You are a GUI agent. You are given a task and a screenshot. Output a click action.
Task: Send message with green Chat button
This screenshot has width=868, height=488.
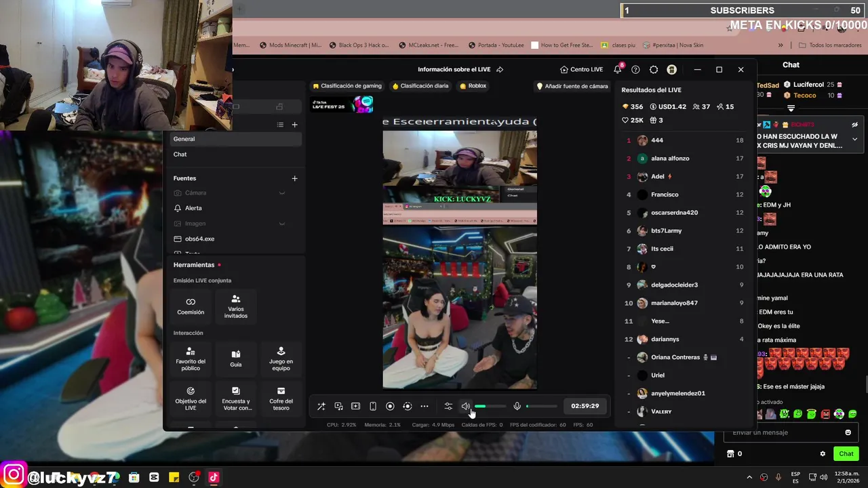[x=846, y=453]
